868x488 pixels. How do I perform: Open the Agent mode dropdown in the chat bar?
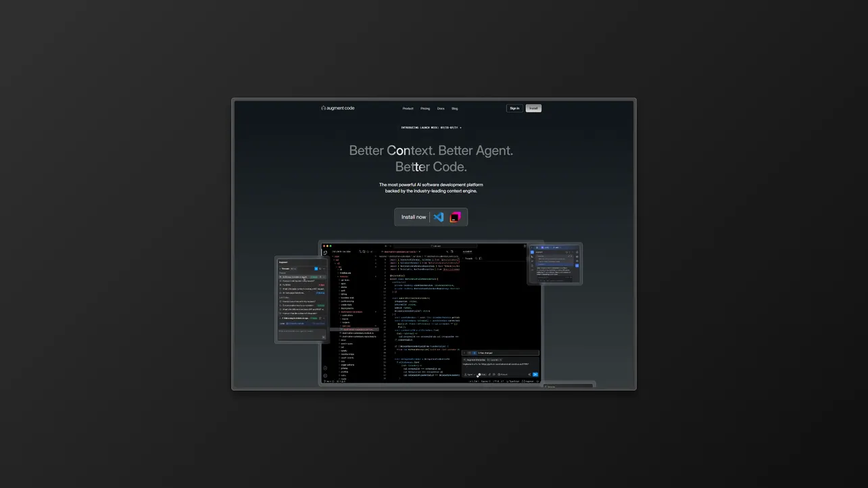pyautogui.click(x=470, y=374)
